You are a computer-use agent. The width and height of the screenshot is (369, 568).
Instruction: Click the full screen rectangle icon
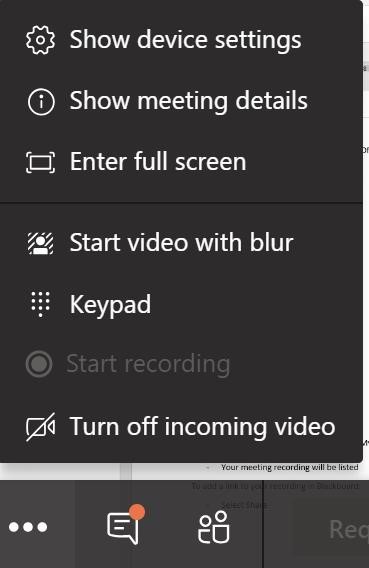(x=41, y=162)
